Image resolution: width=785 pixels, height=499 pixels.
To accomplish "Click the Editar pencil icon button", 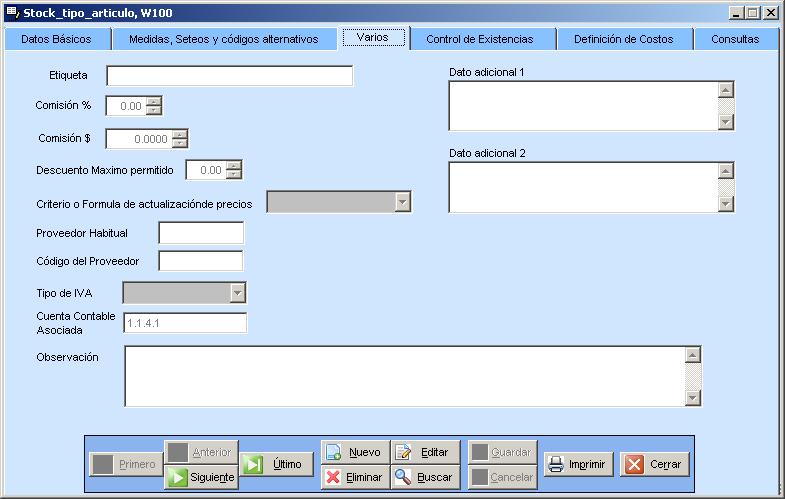I will click(425, 452).
